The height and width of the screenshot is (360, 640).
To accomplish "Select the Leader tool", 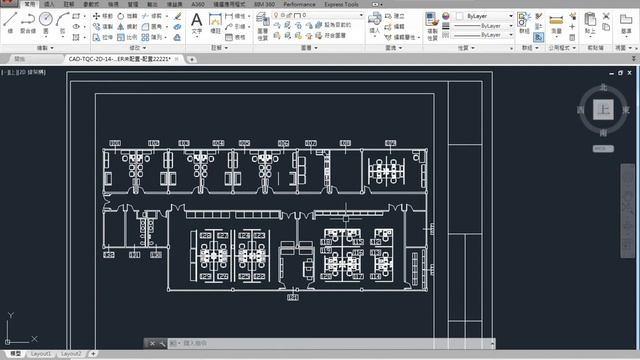I will coord(235,27).
